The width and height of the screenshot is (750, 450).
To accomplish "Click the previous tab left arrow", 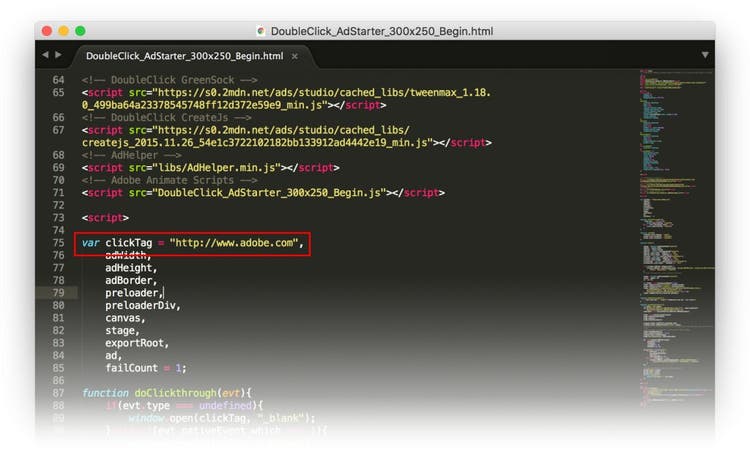I will click(x=45, y=55).
